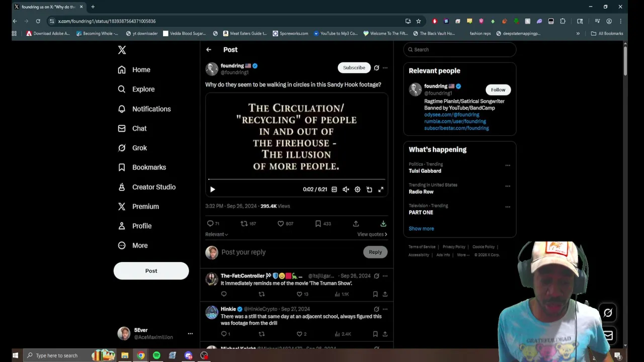Like The-Fat:Controller's reply

[302, 294]
